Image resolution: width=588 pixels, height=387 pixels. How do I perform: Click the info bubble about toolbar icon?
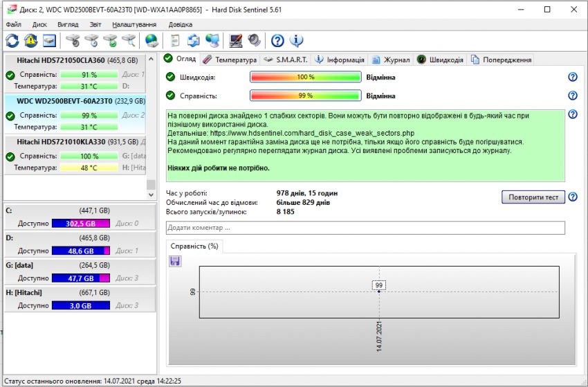[296, 41]
